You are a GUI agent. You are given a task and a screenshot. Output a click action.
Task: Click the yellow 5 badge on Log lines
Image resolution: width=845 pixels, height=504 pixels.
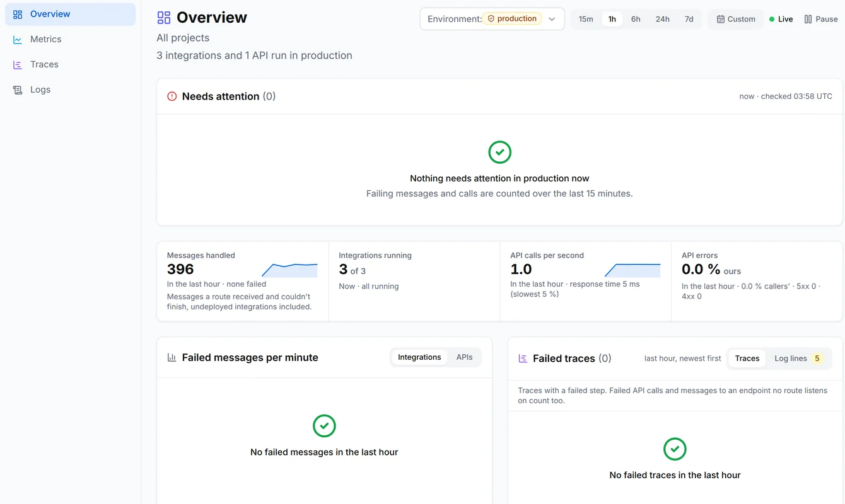point(817,358)
